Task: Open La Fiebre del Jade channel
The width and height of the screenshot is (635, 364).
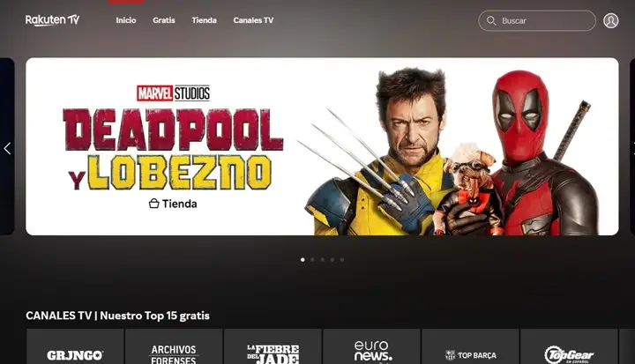Action: pos(273,346)
